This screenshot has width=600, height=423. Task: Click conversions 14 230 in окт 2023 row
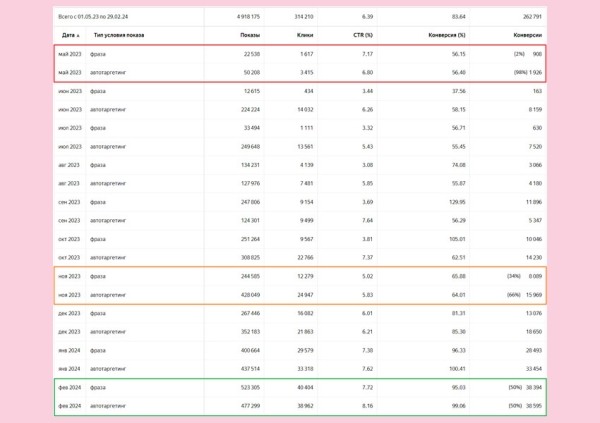coord(534,258)
